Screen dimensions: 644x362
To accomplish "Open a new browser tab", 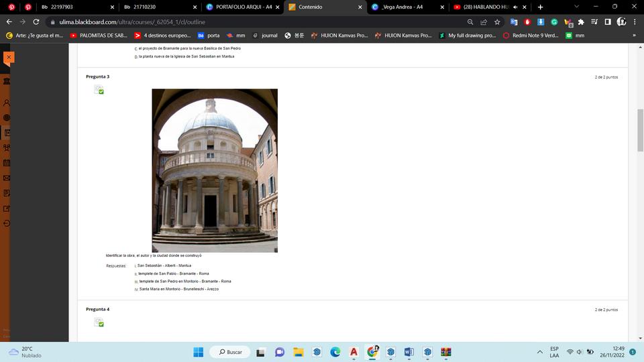I will 540,7.
